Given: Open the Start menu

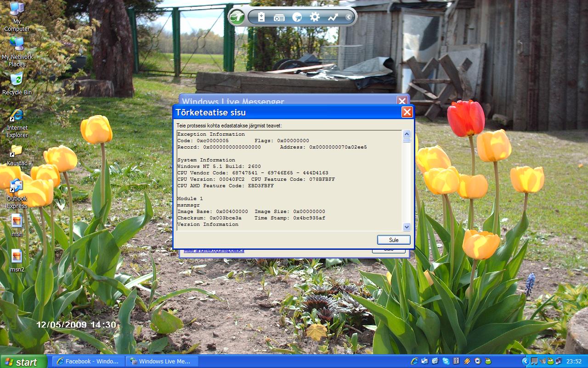Looking at the screenshot, I should [x=23, y=362].
